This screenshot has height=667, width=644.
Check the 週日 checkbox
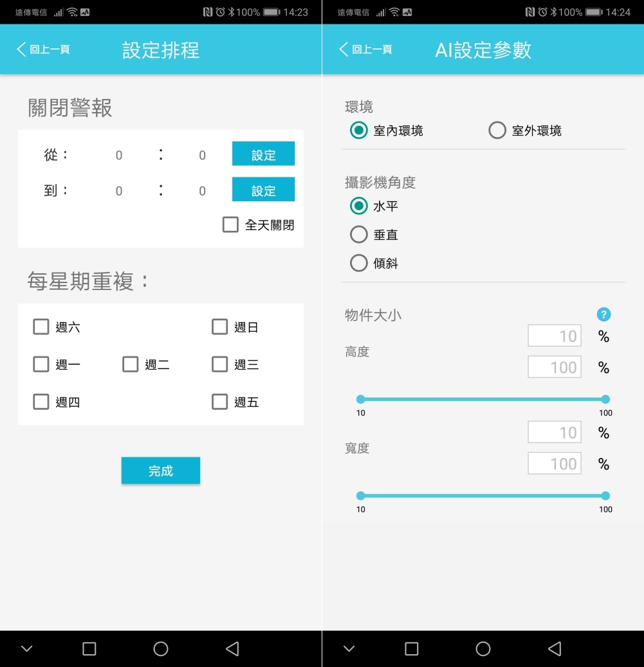[220, 327]
